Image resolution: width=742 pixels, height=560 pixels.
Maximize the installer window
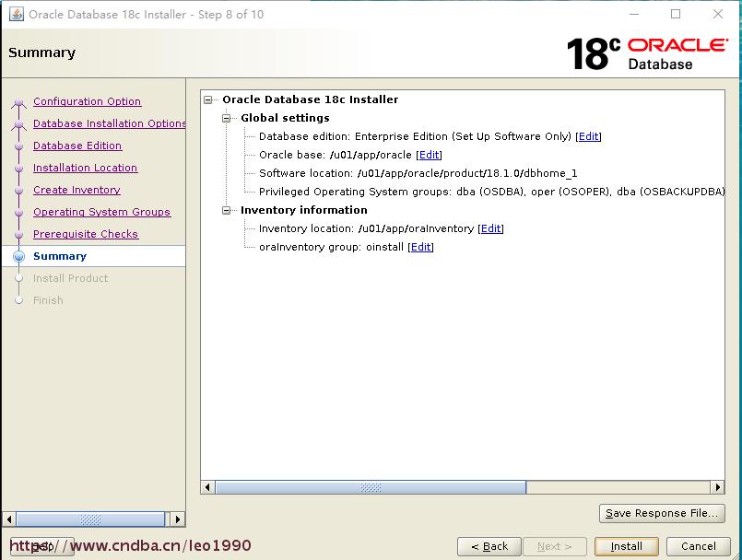coord(676,14)
